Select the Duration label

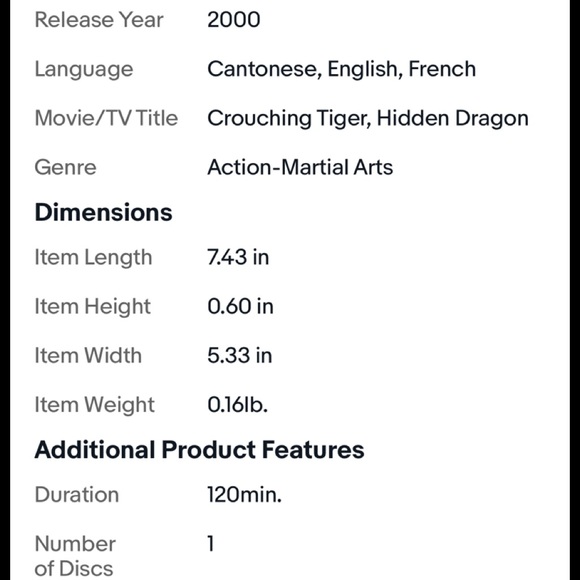click(77, 495)
